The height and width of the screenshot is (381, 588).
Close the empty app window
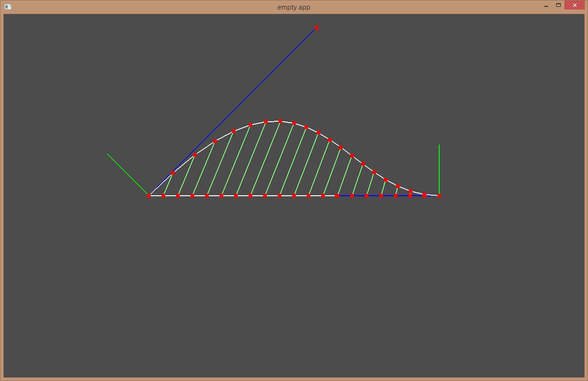click(574, 5)
